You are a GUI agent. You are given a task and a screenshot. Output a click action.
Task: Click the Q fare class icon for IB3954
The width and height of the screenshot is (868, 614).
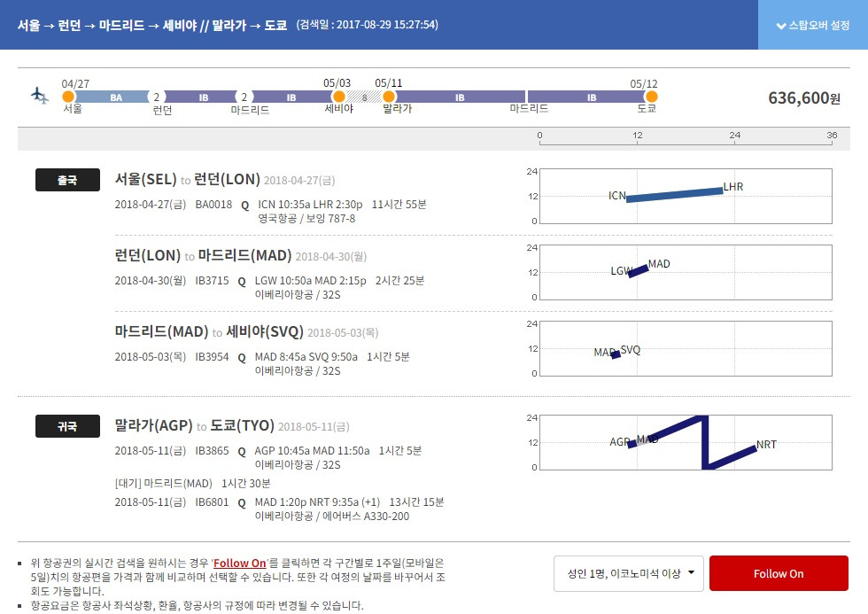click(x=242, y=358)
